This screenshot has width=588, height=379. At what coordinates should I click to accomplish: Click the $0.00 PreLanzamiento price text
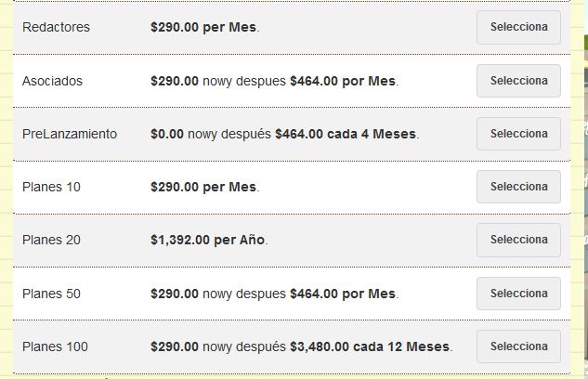[x=167, y=134]
